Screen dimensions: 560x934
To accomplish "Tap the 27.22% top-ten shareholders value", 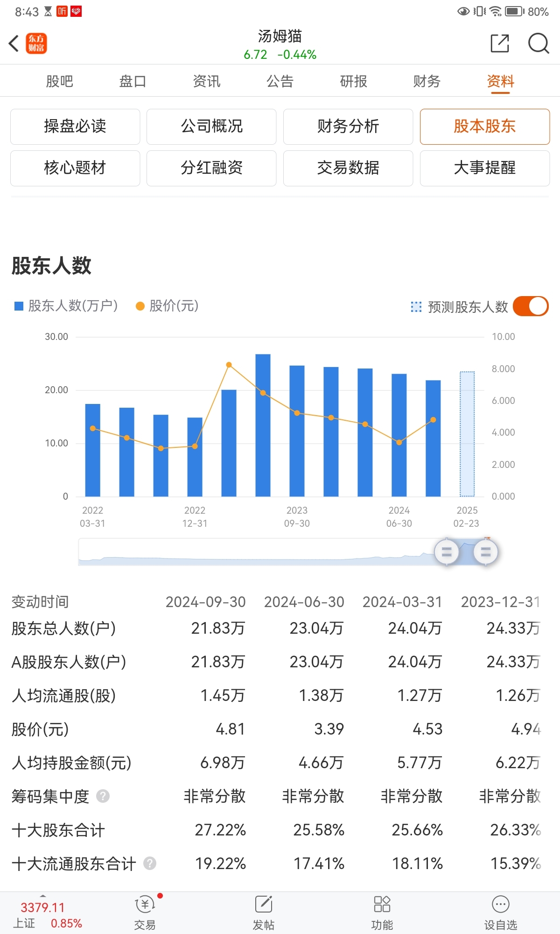I will point(220,830).
